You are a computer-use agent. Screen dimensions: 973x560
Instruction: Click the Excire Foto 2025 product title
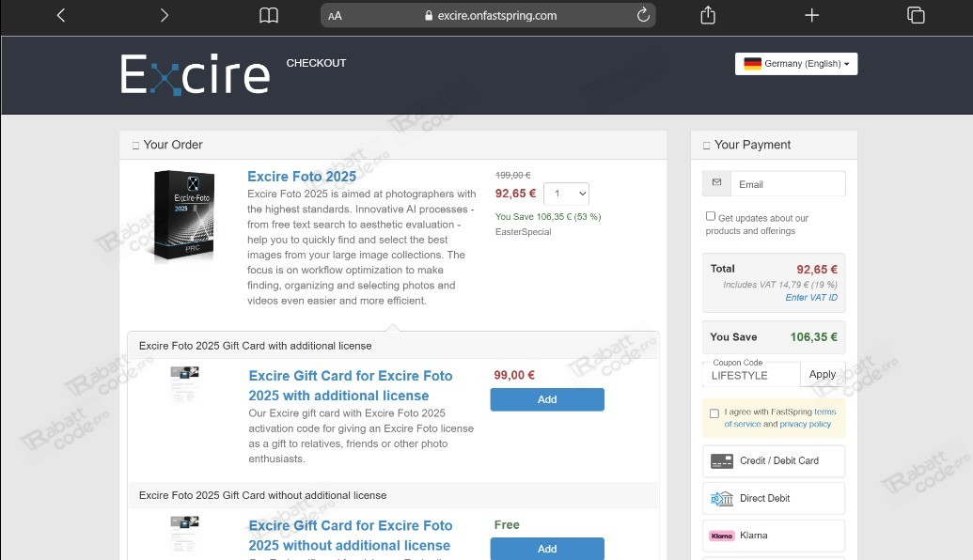(302, 176)
